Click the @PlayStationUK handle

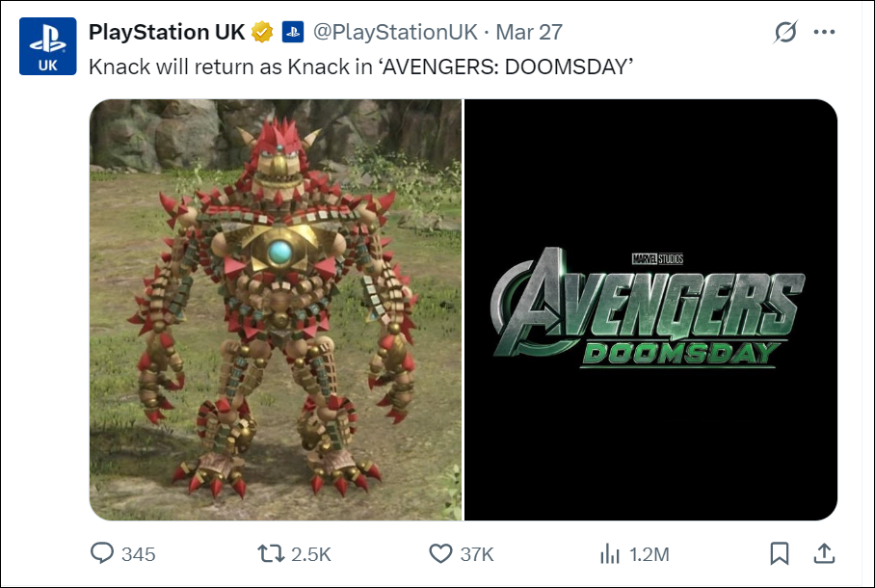394,32
